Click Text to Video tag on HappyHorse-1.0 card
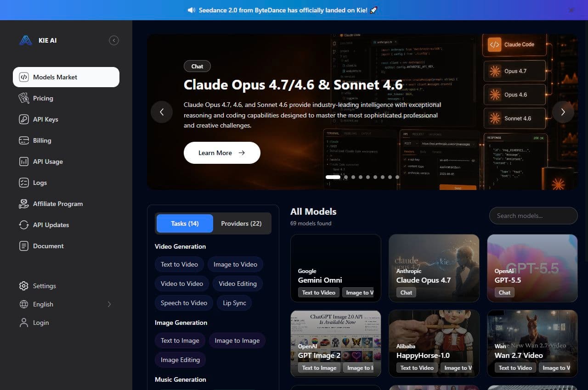The width and height of the screenshot is (588, 390). pos(417,368)
